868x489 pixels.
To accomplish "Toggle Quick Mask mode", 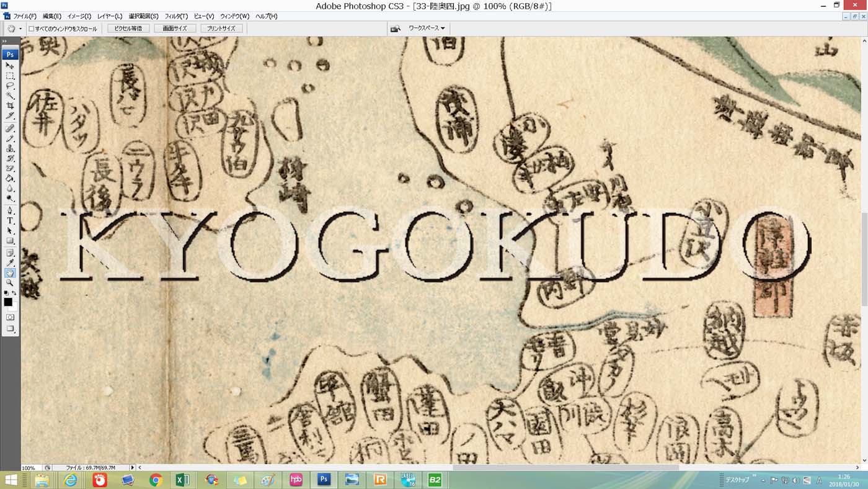I will click(10, 317).
